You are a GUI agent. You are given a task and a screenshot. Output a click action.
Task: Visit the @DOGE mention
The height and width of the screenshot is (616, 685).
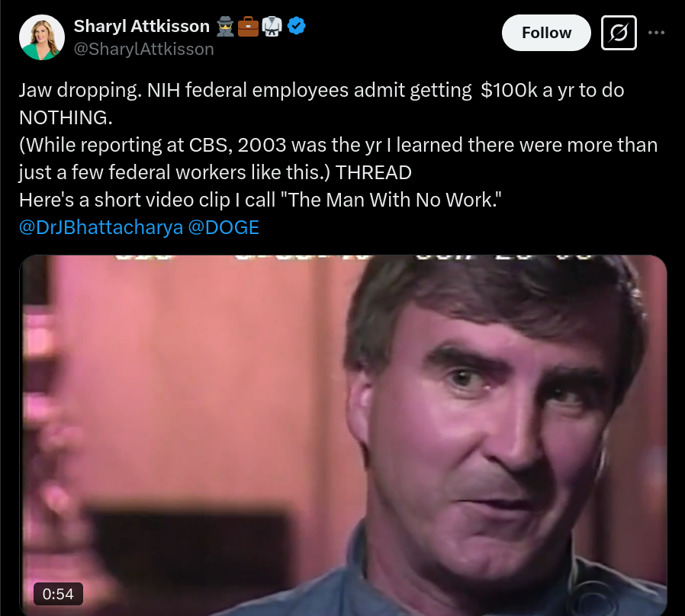224,227
